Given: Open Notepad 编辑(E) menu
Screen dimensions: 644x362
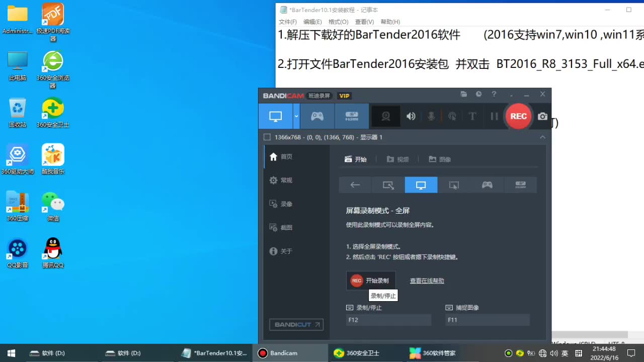Looking at the screenshot, I should point(312,22).
